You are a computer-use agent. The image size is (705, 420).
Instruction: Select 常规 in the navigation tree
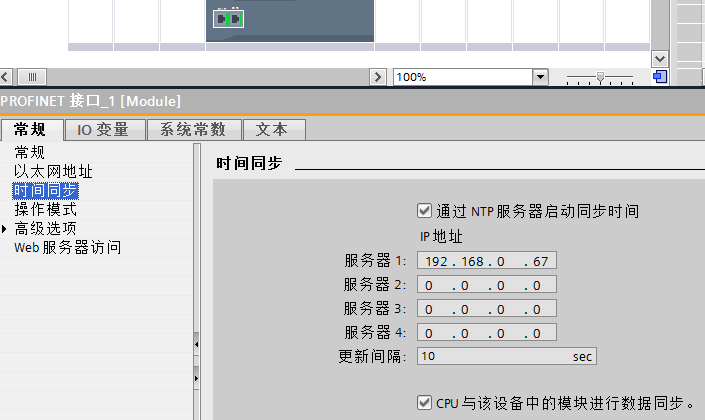tap(30, 152)
